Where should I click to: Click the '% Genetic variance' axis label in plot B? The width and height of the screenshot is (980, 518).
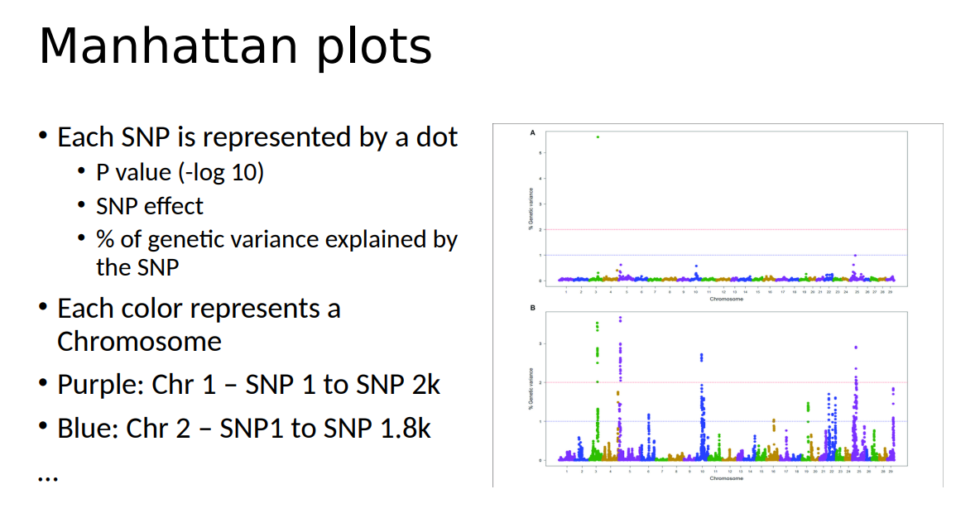coord(531,389)
